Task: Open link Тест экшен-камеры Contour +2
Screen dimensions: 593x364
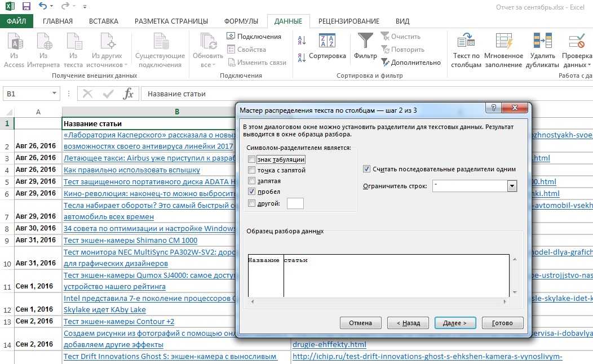Action: (119, 322)
